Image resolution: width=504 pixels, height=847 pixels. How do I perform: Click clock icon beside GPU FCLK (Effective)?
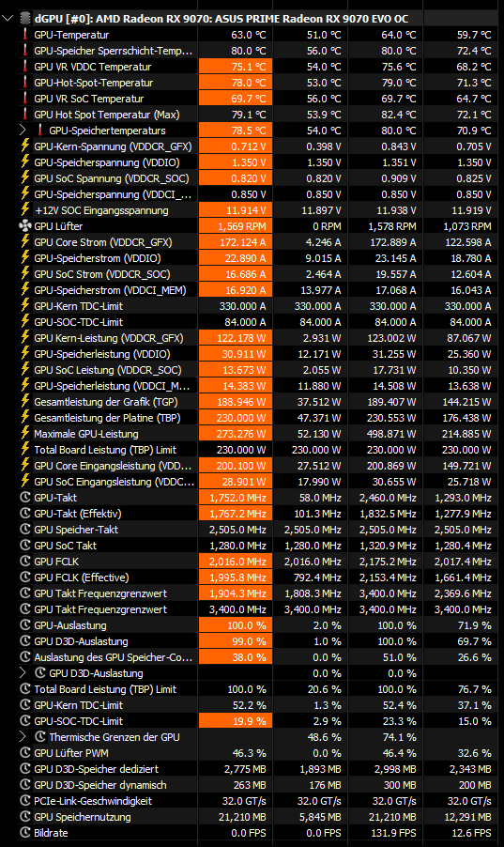tap(24, 577)
